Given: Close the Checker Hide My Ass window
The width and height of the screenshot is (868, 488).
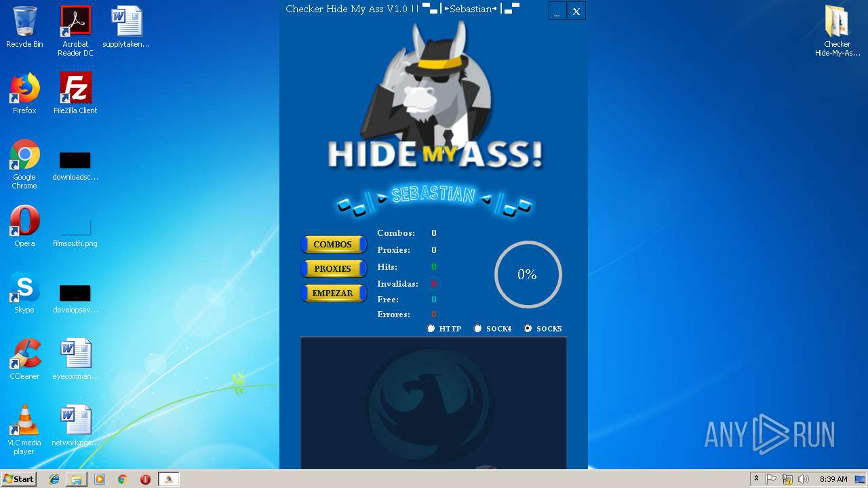Looking at the screenshot, I should [576, 11].
